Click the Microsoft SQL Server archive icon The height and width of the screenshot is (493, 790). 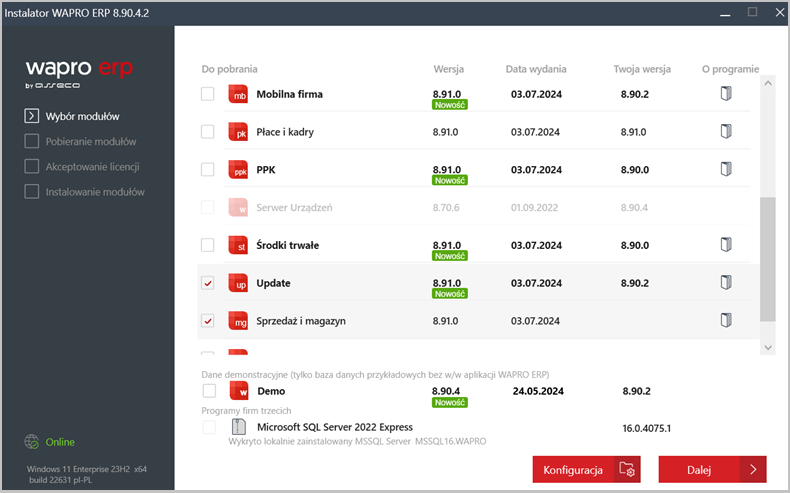pos(239,427)
